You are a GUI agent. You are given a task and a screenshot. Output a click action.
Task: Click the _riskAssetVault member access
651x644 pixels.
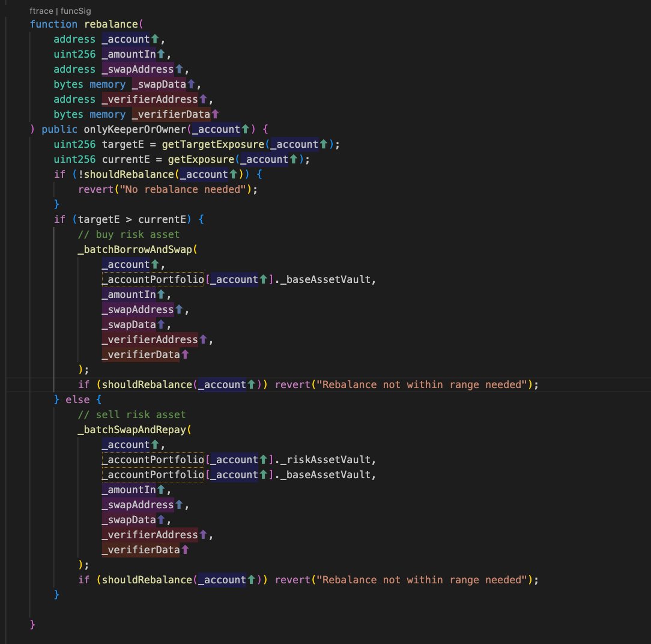(x=325, y=460)
